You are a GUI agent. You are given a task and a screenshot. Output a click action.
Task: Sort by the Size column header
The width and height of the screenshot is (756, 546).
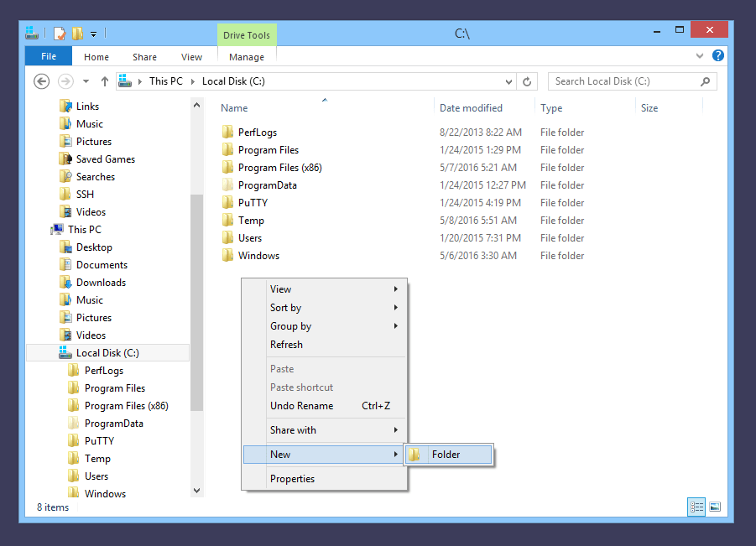[x=670, y=108]
